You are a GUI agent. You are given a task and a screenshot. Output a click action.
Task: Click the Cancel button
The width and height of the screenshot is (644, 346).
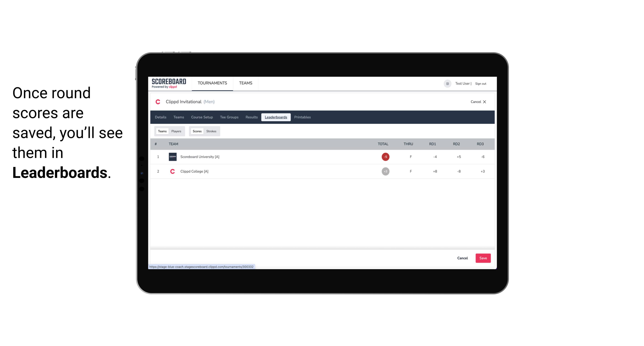coord(462,258)
